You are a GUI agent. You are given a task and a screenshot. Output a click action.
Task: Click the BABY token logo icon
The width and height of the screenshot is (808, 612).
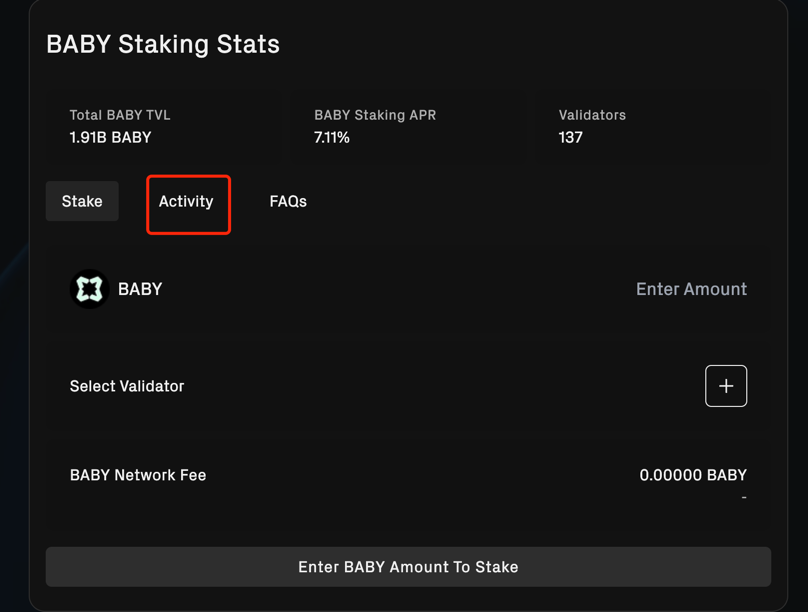[x=89, y=289]
